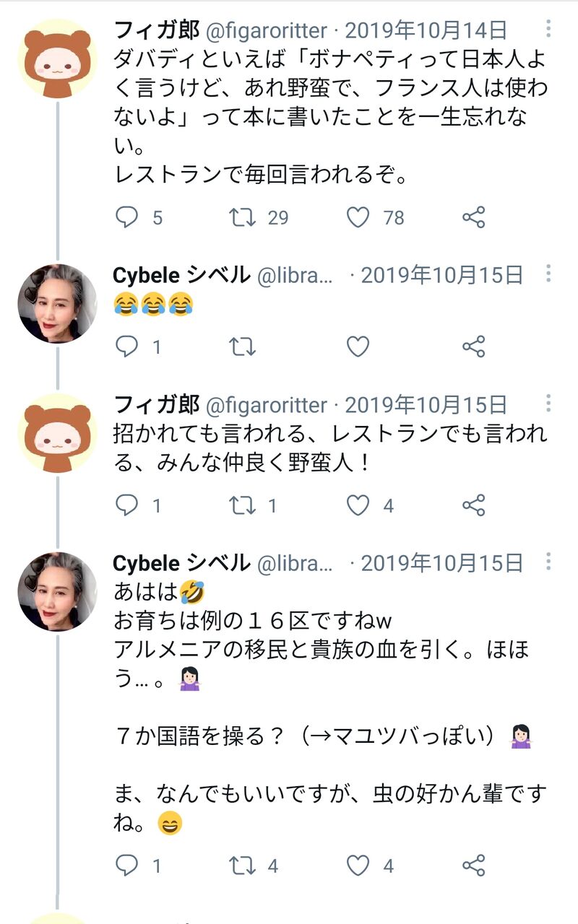Share Cybele's tweet about １６区
The height and width of the screenshot is (924, 578).
(473, 865)
